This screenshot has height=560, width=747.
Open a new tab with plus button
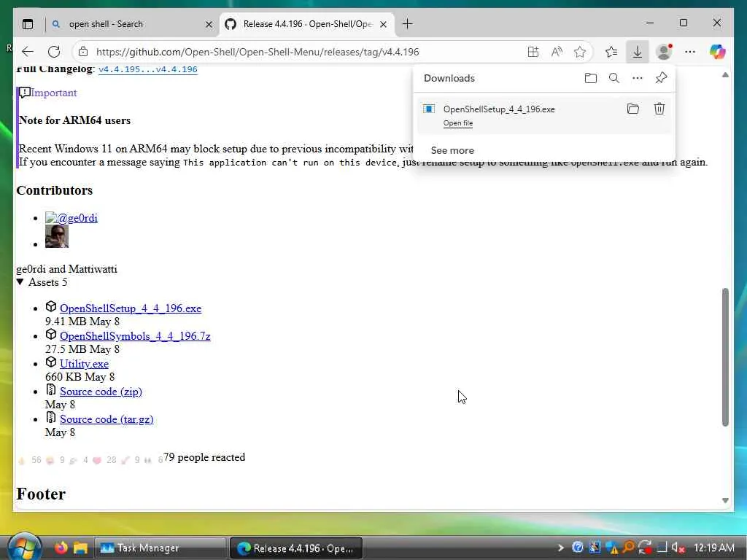(x=407, y=24)
